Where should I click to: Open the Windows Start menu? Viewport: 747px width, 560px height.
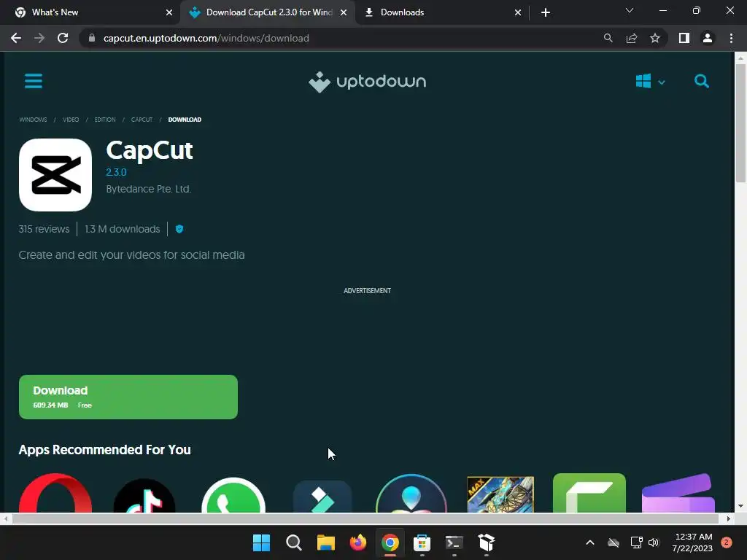click(x=262, y=542)
